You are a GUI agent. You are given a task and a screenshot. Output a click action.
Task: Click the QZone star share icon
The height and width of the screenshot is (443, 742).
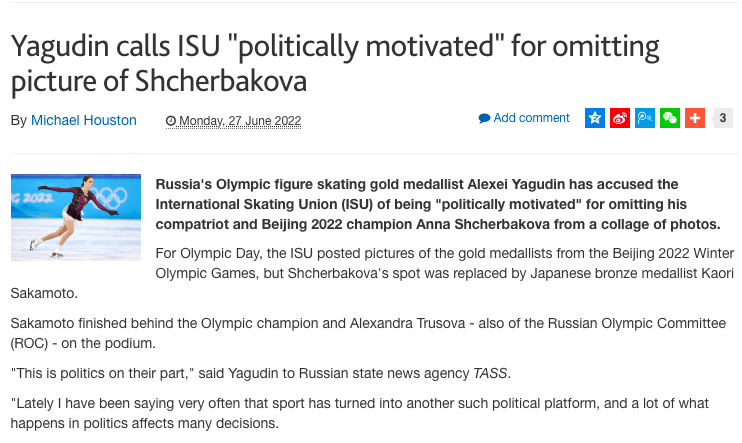click(x=595, y=118)
